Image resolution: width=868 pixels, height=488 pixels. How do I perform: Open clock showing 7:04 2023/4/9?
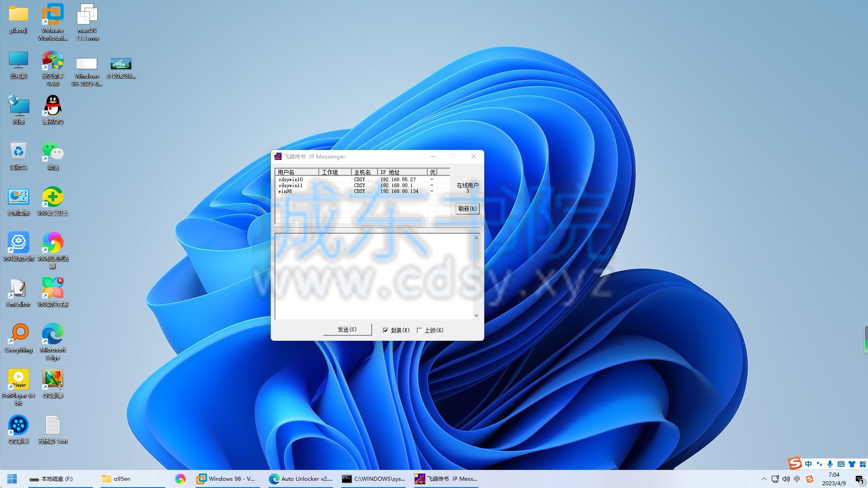click(x=834, y=479)
